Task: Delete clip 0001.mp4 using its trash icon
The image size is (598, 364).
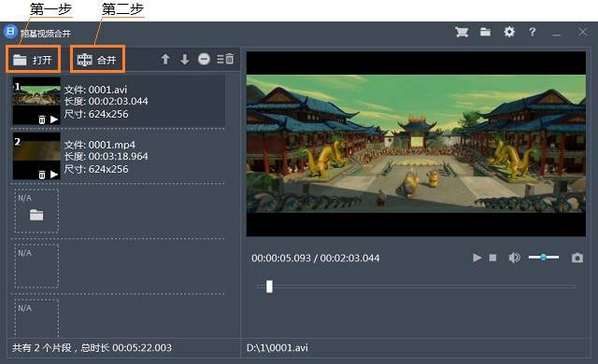Action: coord(42,175)
